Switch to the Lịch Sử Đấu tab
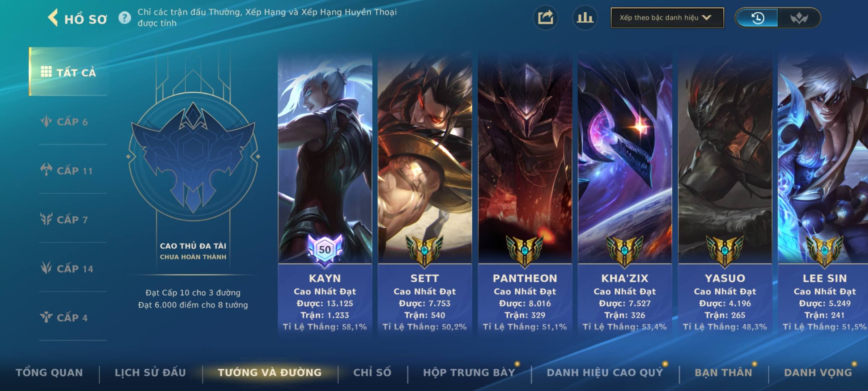This screenshot has width=868, height=391. click(150, 373)
